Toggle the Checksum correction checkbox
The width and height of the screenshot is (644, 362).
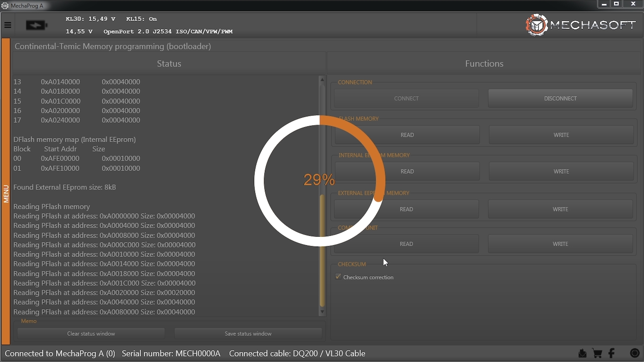(x=338, y=277)
